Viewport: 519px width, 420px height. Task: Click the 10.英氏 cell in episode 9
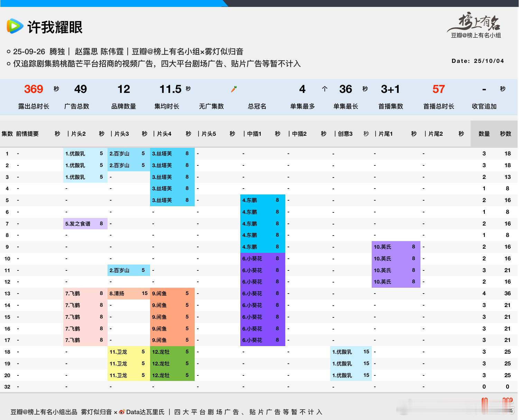(x=382, y=247)
